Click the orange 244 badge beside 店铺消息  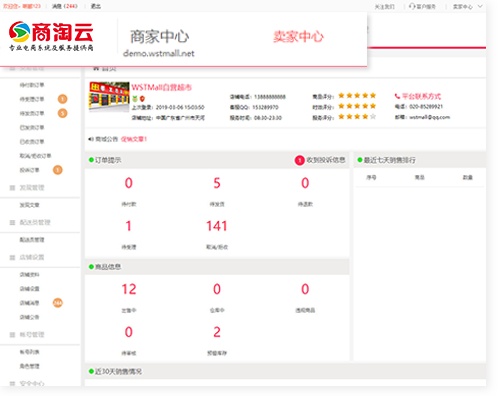coord(58,303)
